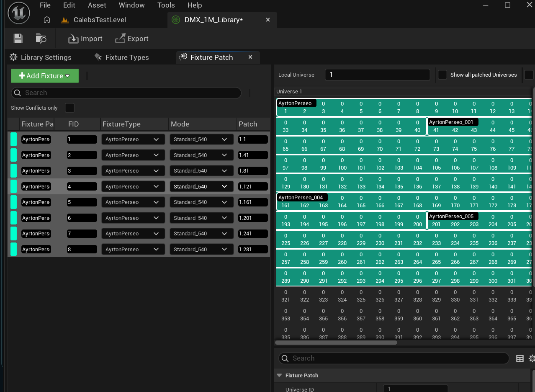Click the details panel Search field
535x392 pixels.
point(394,358)
